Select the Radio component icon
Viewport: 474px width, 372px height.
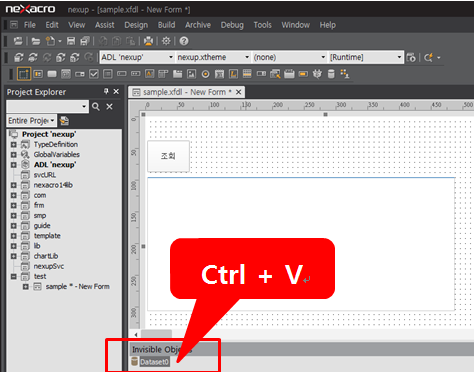(205, 74)
